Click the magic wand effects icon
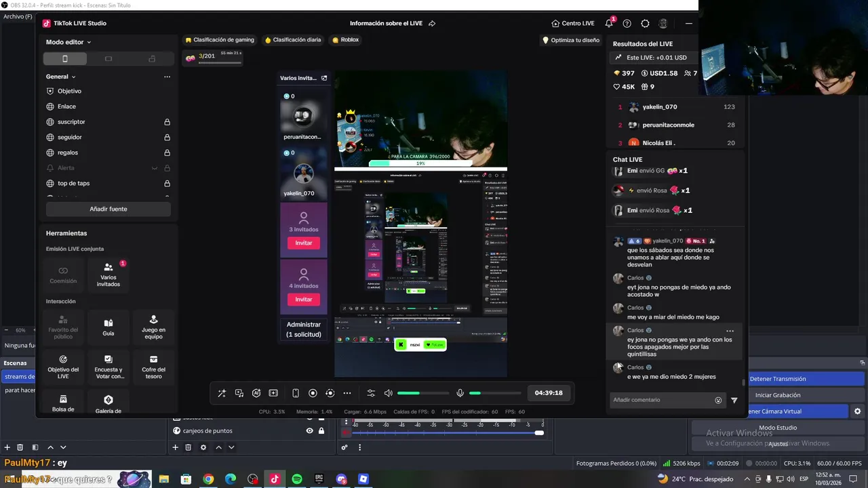The width and height of the screenshot is (868, 488). [222, 393]
